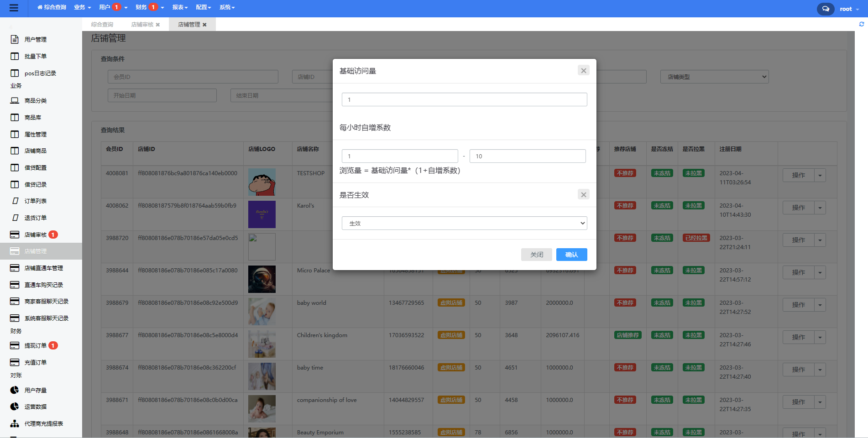
Task: Select 店铺管理 in the sidebar
Action: 41,251
